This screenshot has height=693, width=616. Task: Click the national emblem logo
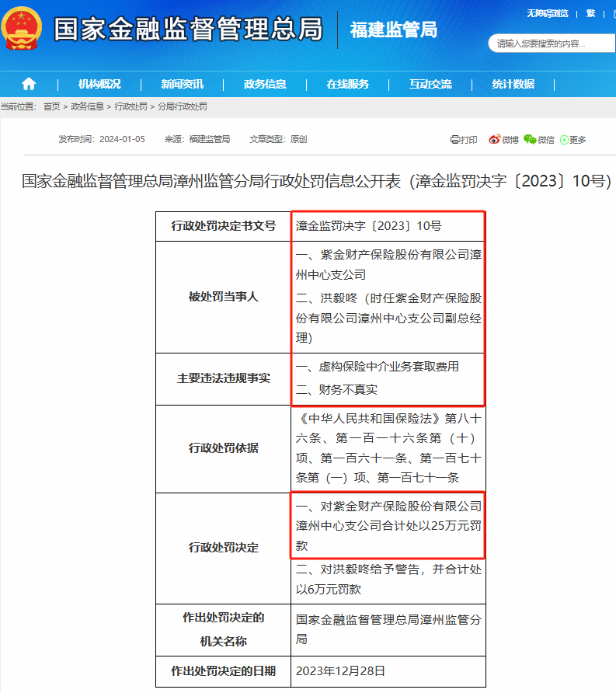pos(21,29)
